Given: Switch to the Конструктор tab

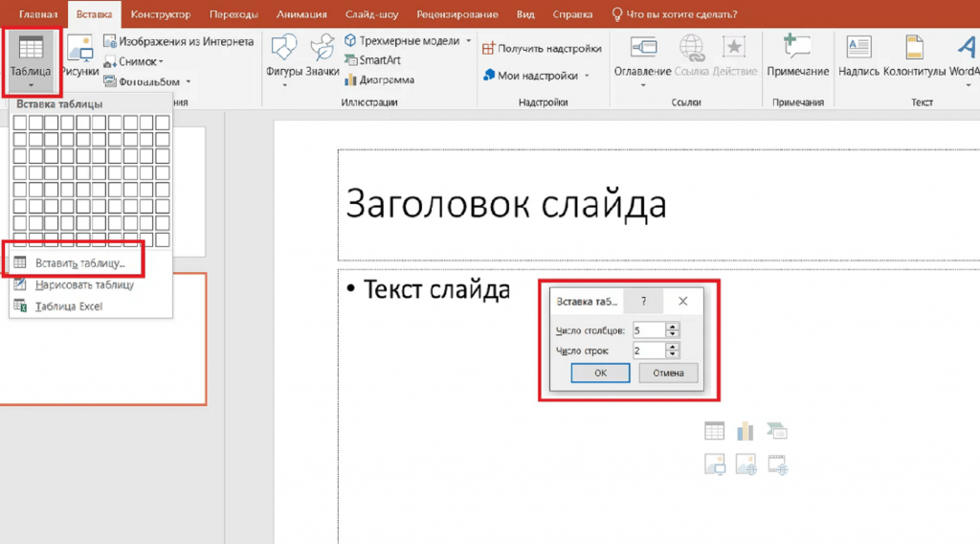Looking at the screenshot, I should pyautogui.click(x=160, y=14).
